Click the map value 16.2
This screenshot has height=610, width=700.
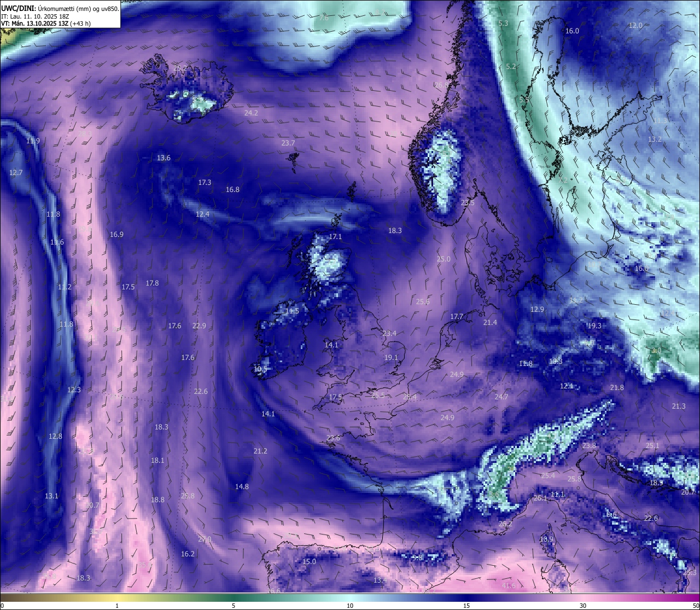[188, 554]
